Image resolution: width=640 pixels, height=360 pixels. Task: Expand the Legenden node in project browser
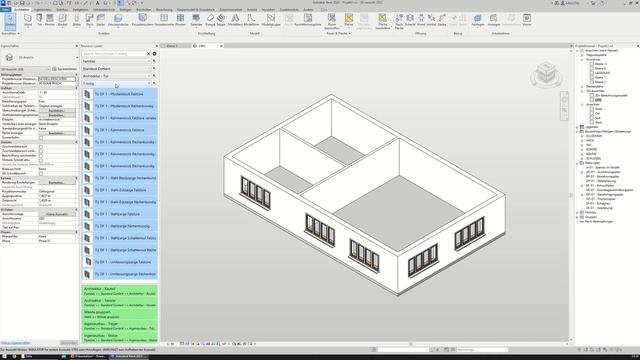click(577, 127)
